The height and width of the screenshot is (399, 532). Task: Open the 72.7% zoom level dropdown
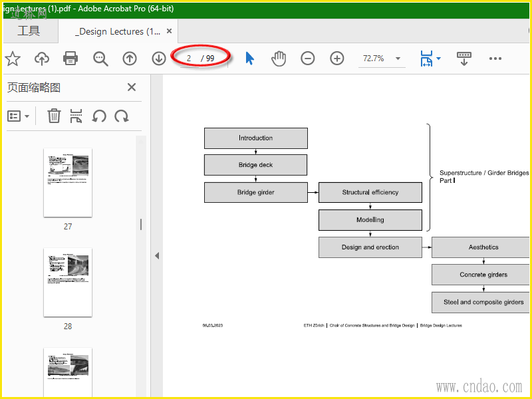(x=398, y=59)
